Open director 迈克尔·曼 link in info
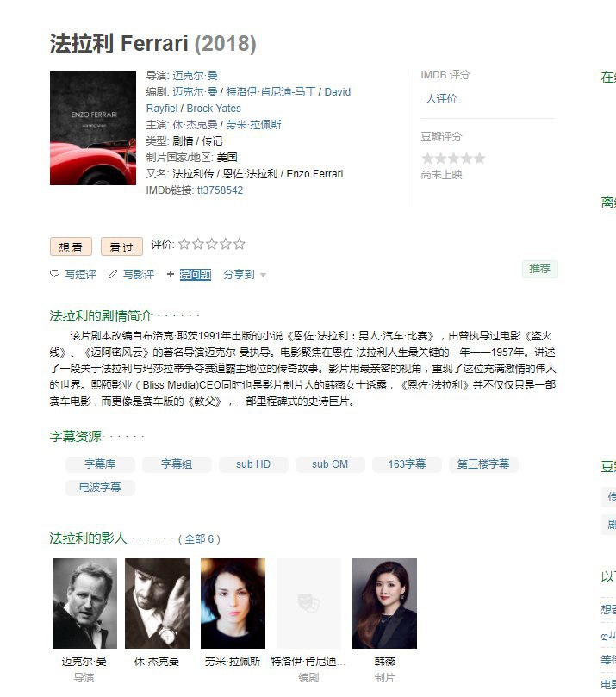Image resolution: width=616 pixels, height=697 pixels. point(195,76)
